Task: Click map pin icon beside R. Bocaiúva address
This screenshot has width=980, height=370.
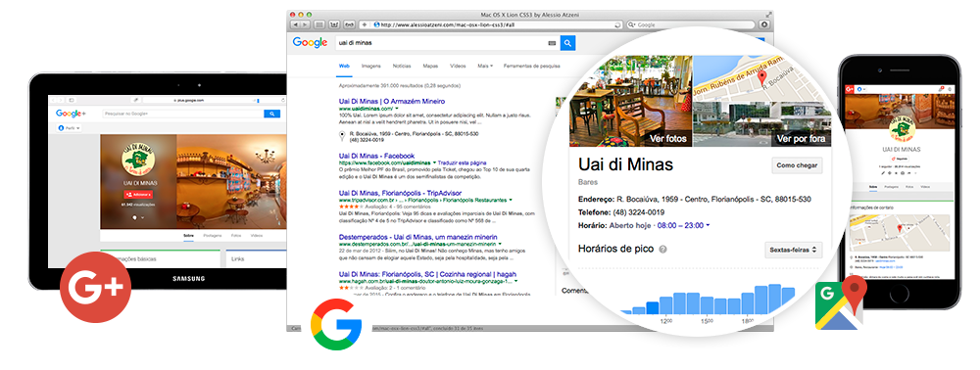Action: coord(342,136)
